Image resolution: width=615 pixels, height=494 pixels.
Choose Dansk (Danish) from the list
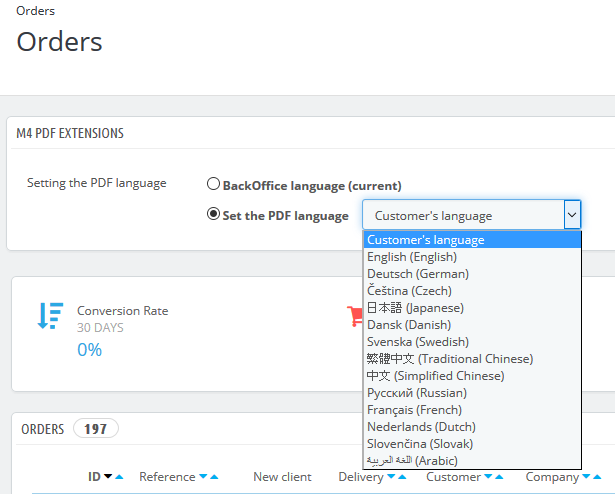click(472, 325)
